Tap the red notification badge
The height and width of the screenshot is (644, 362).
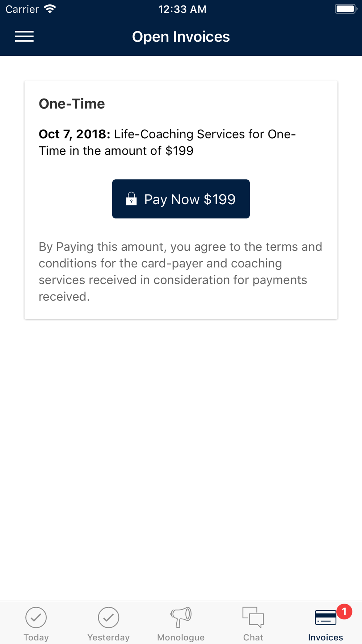(344, 612)
